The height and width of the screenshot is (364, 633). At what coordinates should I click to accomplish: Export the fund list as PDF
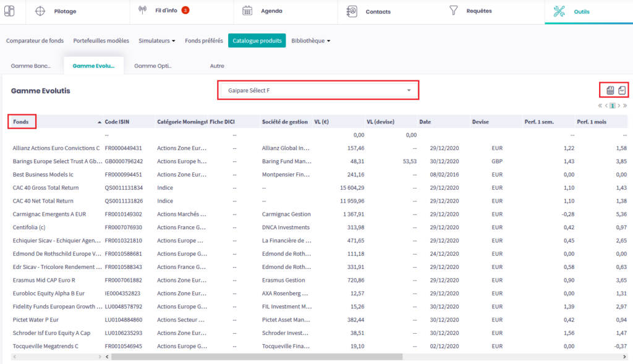[622, 91]
